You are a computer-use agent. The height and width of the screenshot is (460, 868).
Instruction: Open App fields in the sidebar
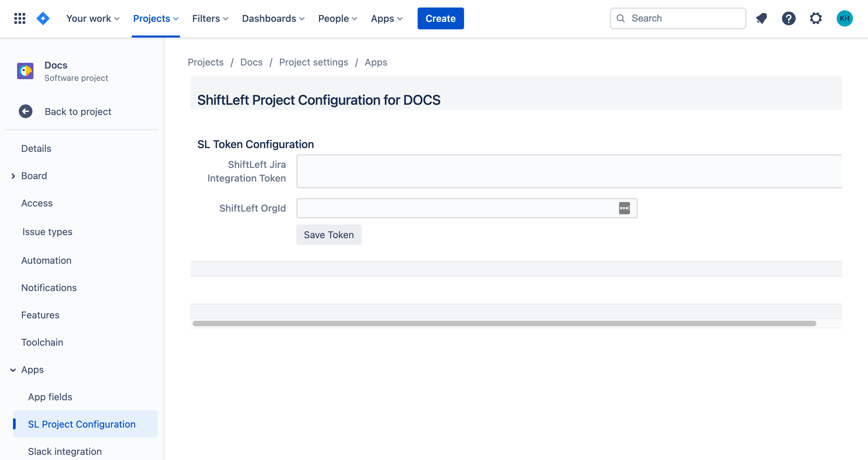[50, 397]
